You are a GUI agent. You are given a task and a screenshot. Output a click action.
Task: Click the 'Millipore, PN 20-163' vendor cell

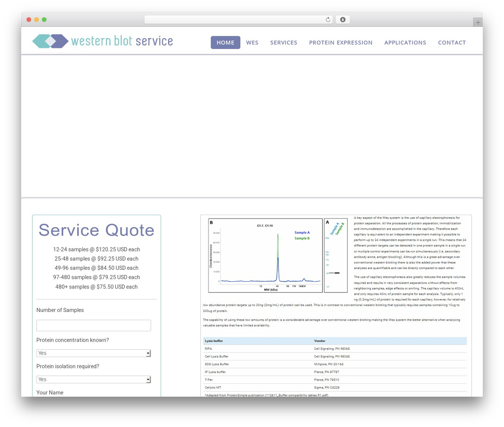(x=329, y=364)
